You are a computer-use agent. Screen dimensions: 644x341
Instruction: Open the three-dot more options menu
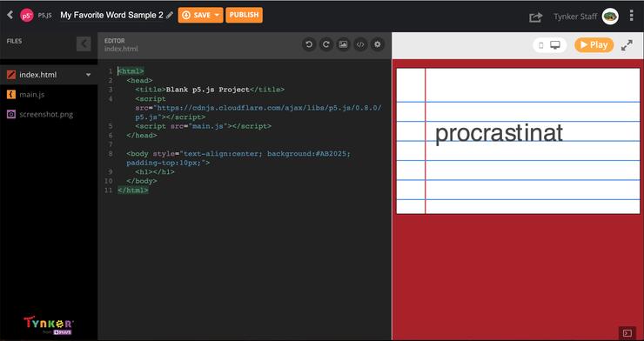click(632, 16)
